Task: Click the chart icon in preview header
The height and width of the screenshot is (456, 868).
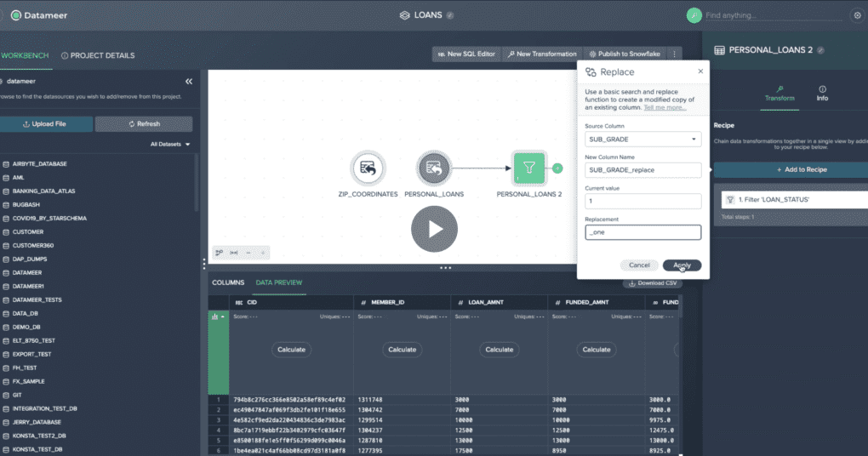Action: tap(214, 316)
